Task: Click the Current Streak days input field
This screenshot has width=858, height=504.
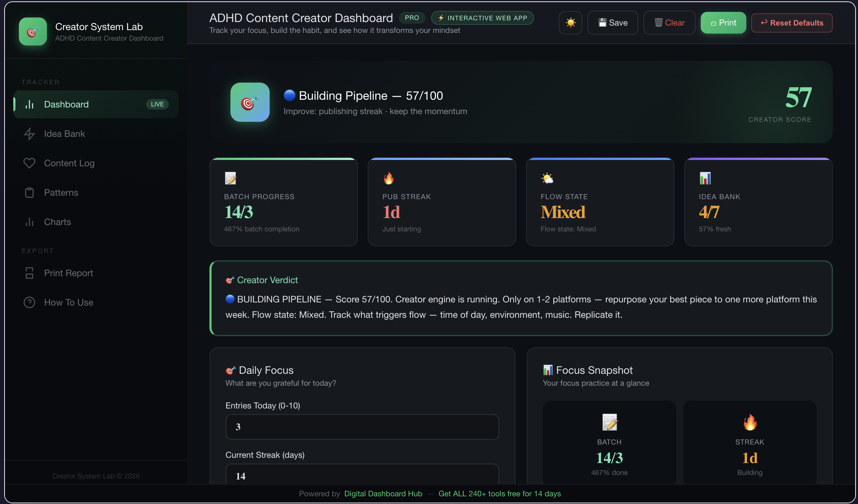Action: point(362,475)
